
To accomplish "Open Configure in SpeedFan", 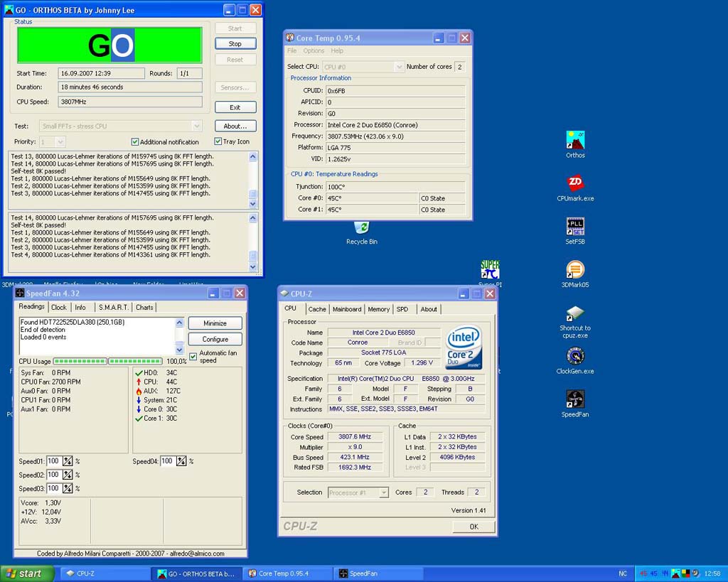I will click(x=215, y=339).
